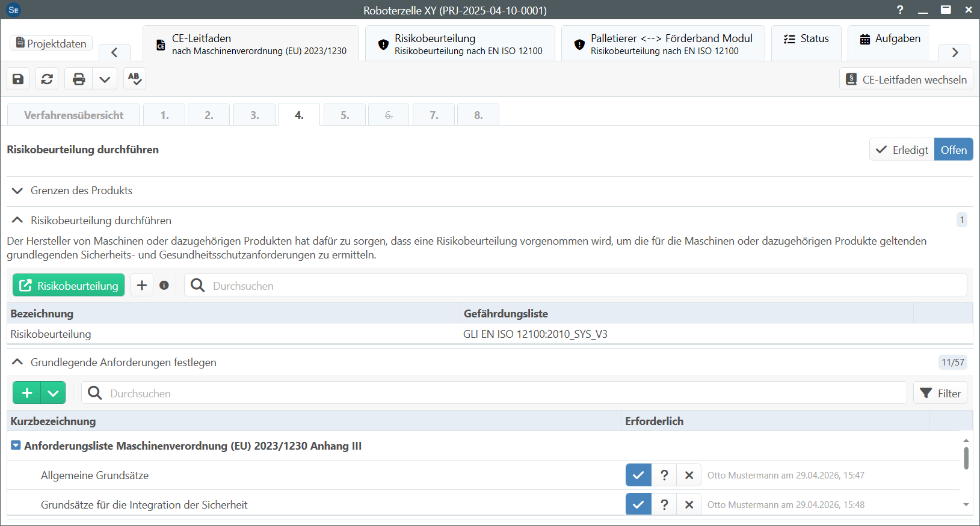
Task: Collapse Anforderungsliste Maschinenverordnung tree group
Action: (16, 445)
